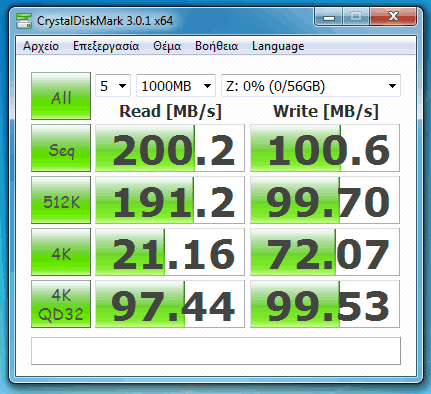
Task: Open the Αρχείο menu
Action: click(41, 46)
